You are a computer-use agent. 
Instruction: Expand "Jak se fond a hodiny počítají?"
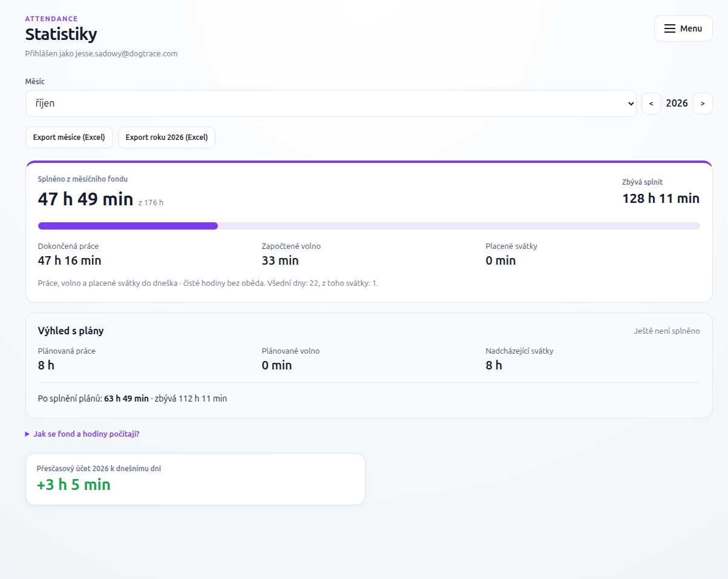82,434
